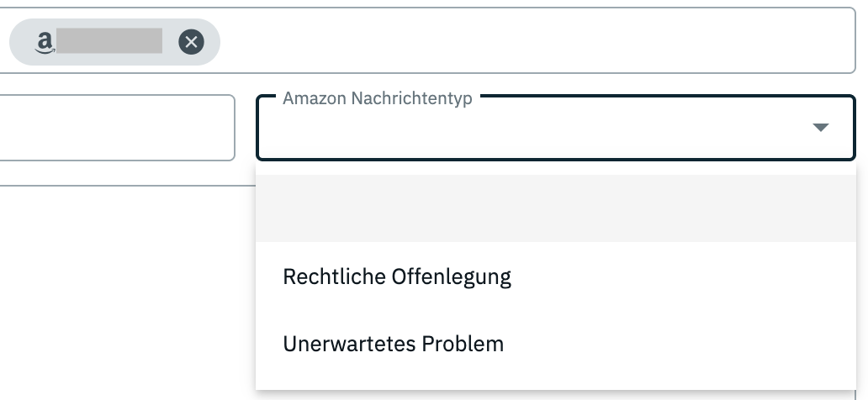Image resolution: width=868 pixels, height=400 pixels.
Task: Focus the text field left of Nachrichtentyp
Action: pyautogui.click(x=116, y=128)
